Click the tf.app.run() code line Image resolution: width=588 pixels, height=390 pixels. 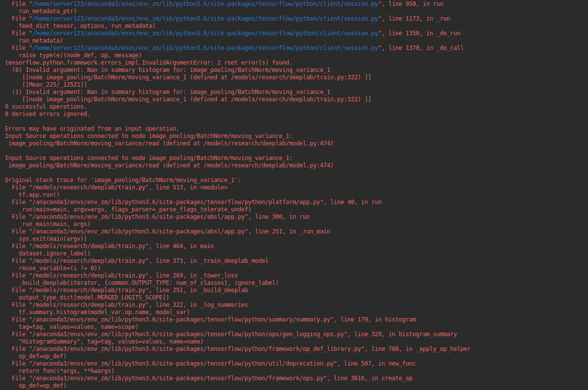tap(39, 194)
